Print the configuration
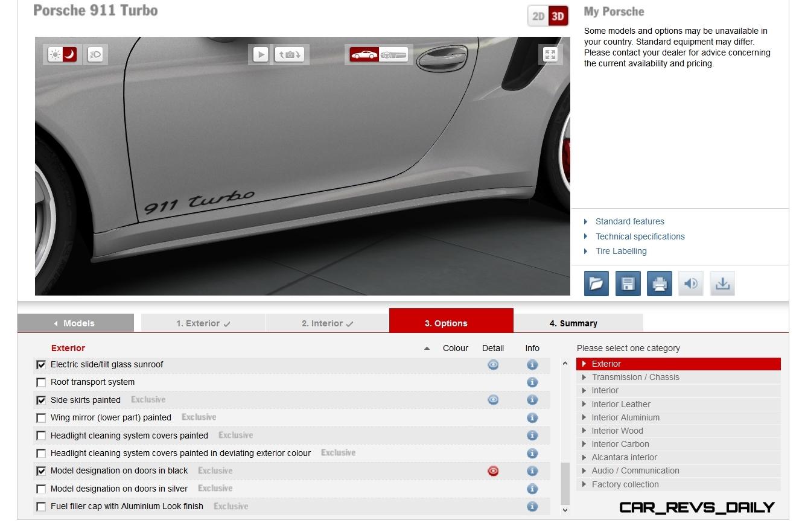802x532 pixels. (x=659, y=283)
